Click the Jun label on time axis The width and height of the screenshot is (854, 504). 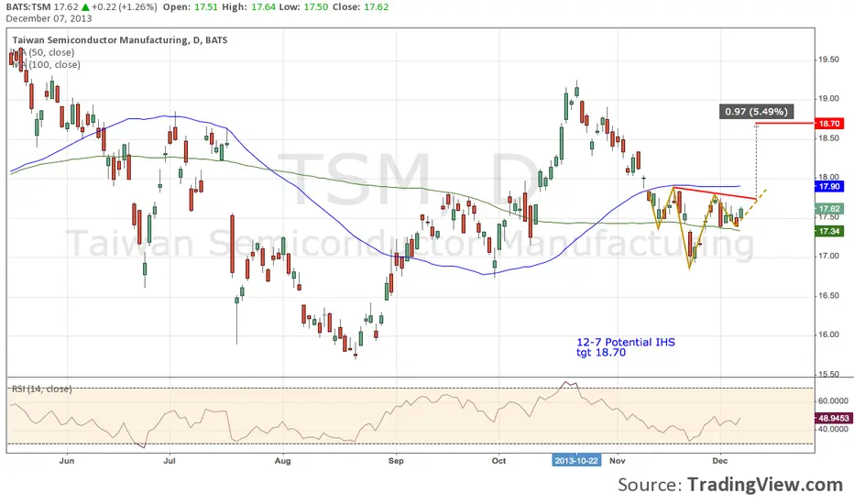point(67,461)
